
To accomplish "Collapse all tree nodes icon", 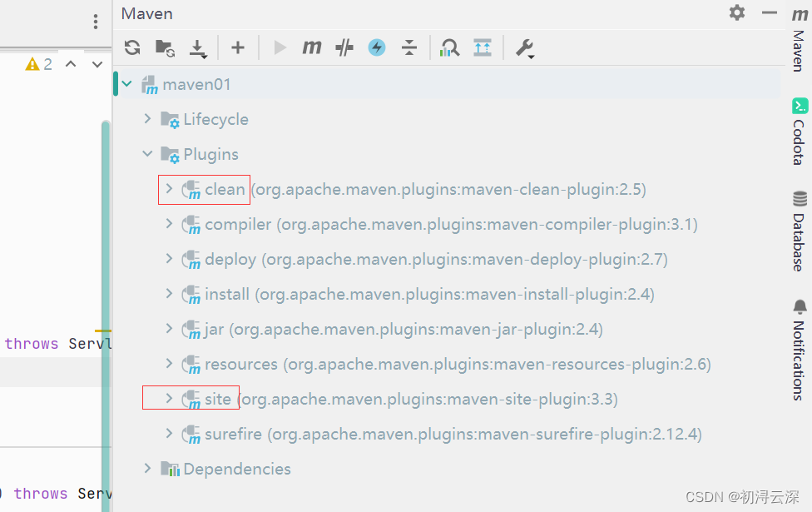I will [409, 47].
